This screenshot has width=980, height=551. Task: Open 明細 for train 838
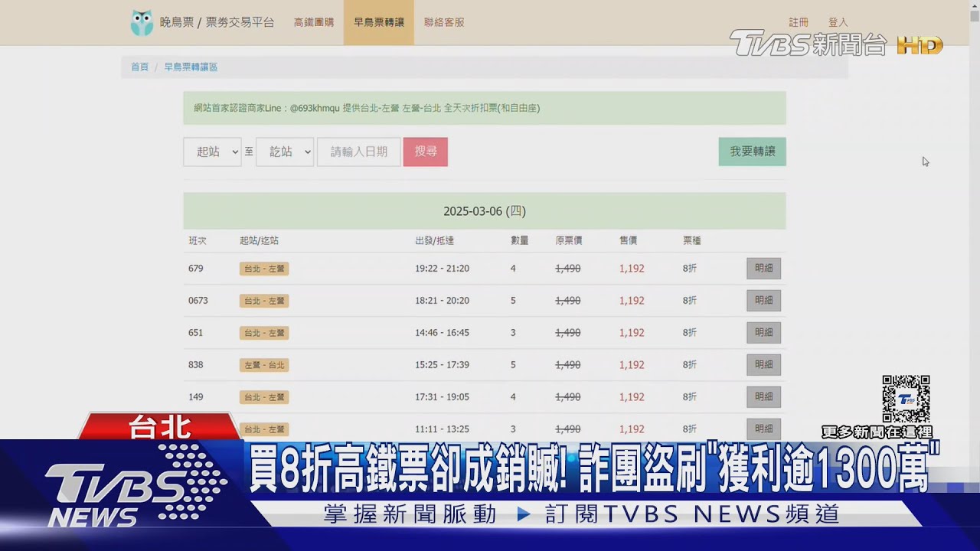click(764, 365)
